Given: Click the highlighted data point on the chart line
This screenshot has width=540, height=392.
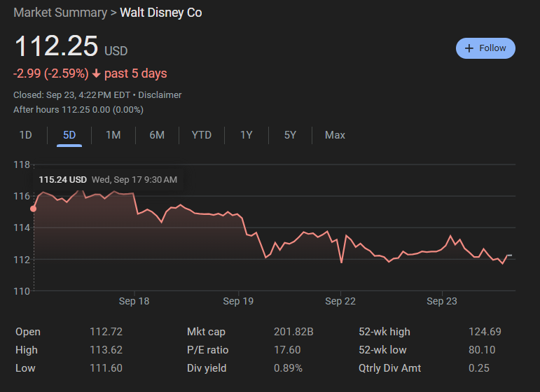Looking at the screenshot, I should pyautogui.click(x=33, y=209).
